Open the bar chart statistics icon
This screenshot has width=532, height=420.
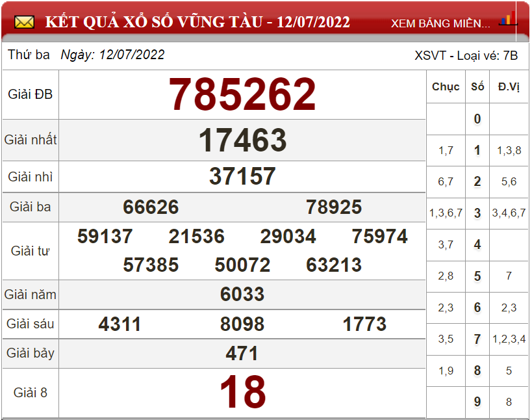point(508,18)
